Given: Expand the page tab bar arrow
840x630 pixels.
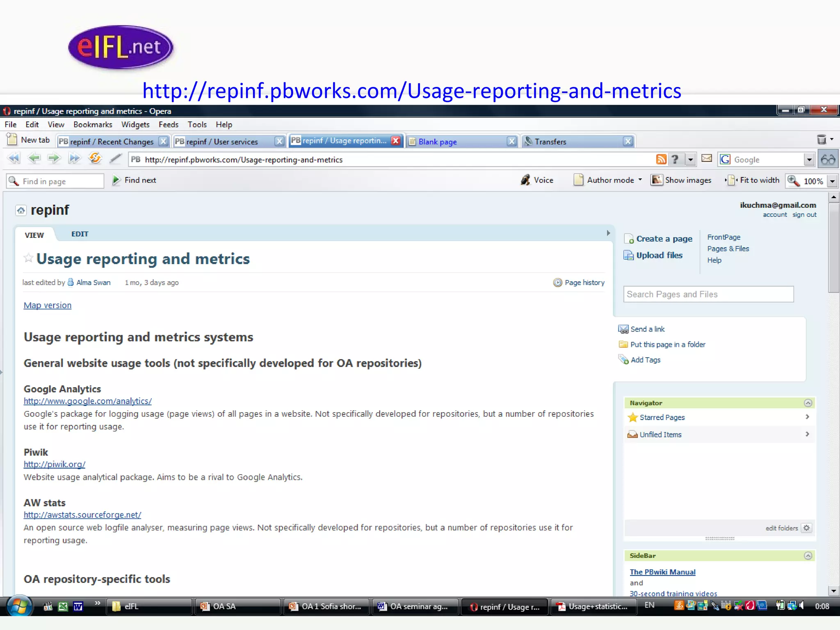Looking at the screenshot, I should [608, 233].
